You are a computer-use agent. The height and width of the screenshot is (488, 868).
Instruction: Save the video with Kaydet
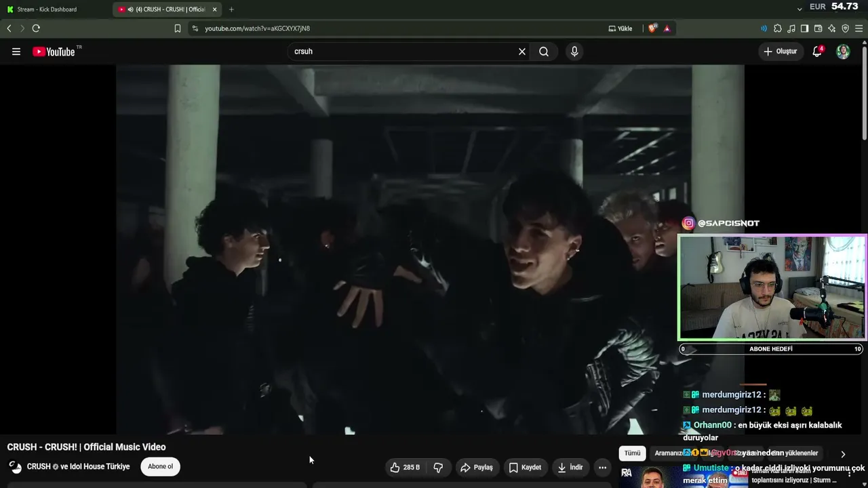pos(525,468)
